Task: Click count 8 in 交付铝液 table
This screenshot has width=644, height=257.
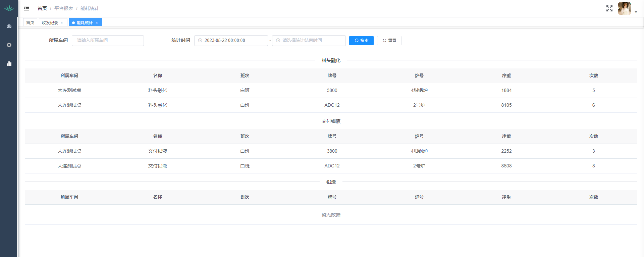Action: pyautogui.click(x=594, y=166)
